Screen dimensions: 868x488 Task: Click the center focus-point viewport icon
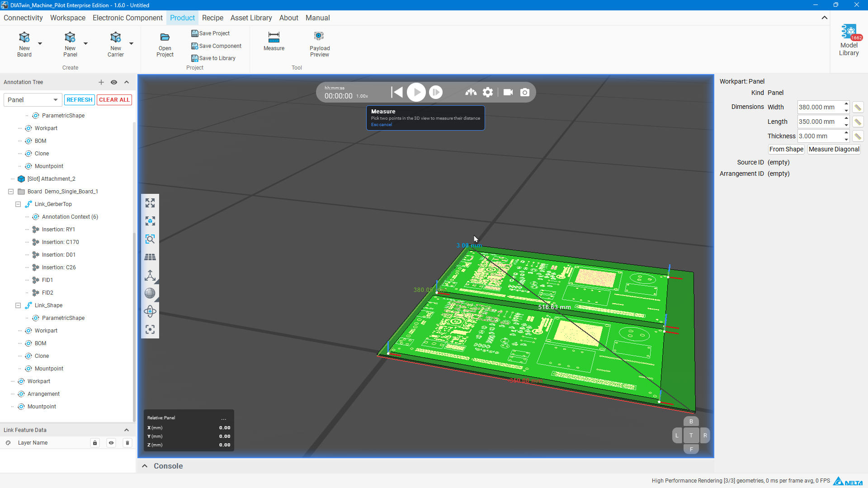(x=150, y=329)
